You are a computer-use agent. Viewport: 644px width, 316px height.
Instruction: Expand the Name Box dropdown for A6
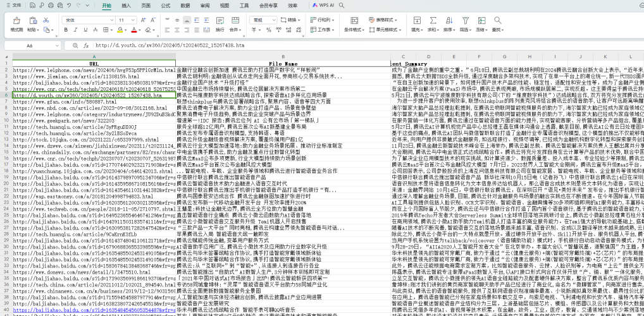[x=58, y=46]
